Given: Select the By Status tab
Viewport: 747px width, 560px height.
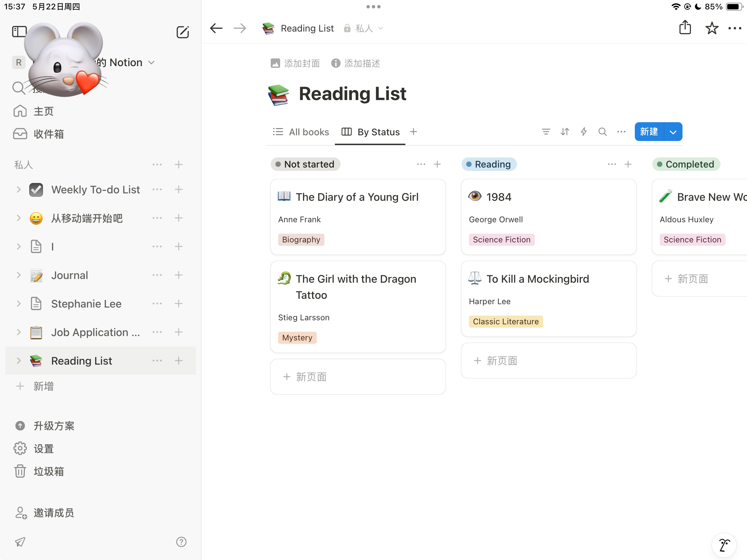Looking at the screenshot, I should tap(370, 132).
